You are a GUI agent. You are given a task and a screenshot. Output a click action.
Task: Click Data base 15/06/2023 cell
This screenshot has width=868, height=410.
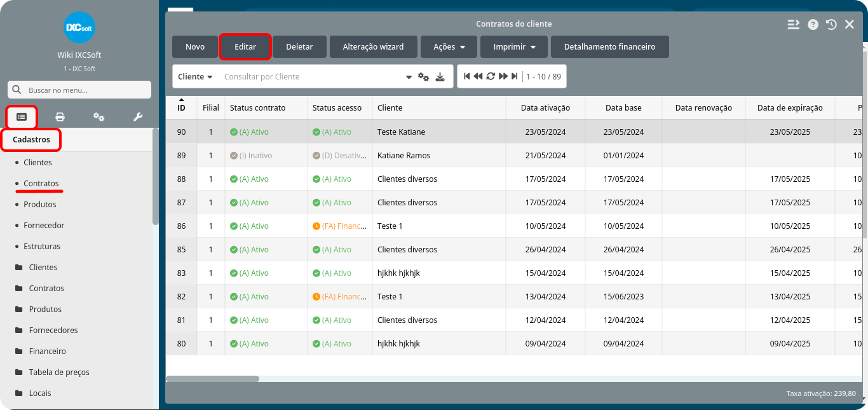(623, 297)
